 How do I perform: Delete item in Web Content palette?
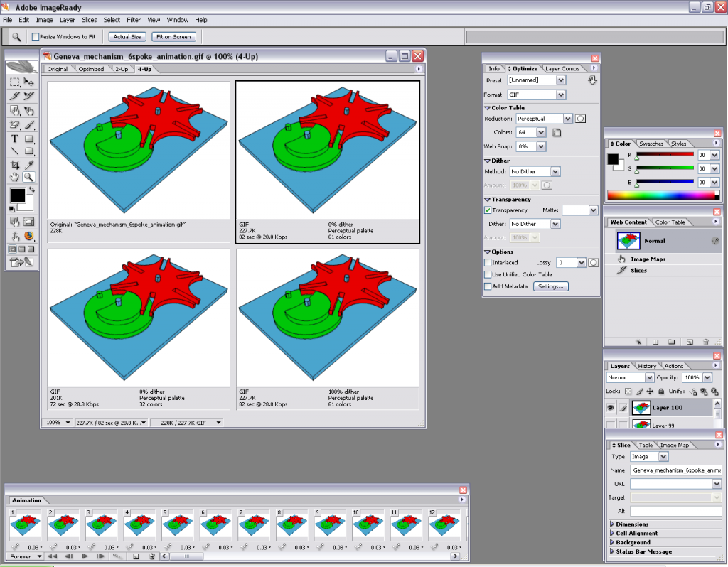(705, 342)
